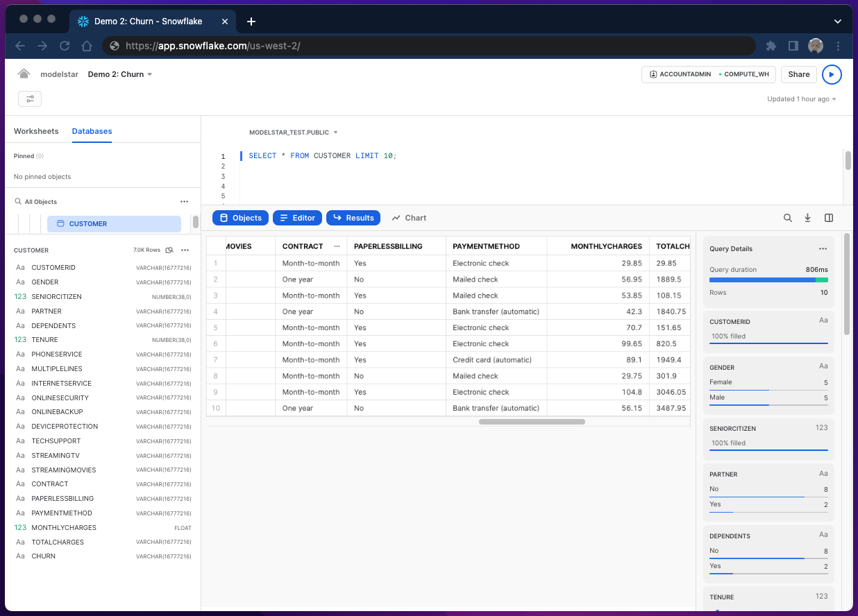Image resolution: width=858 pixels, height=616 pixels.
Task: Click the results table horizontal scrollbar
Action: click(532, 421)
